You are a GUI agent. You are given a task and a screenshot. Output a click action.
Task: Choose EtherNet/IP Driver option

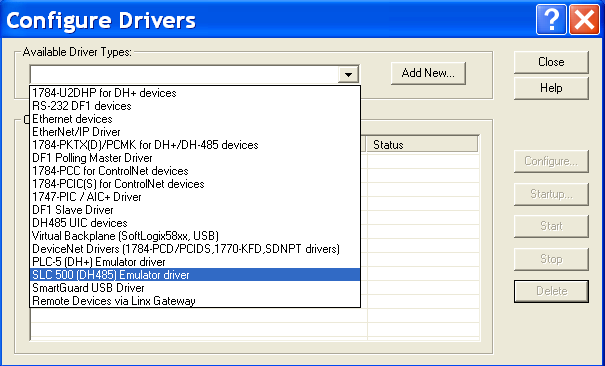(195, 132)
